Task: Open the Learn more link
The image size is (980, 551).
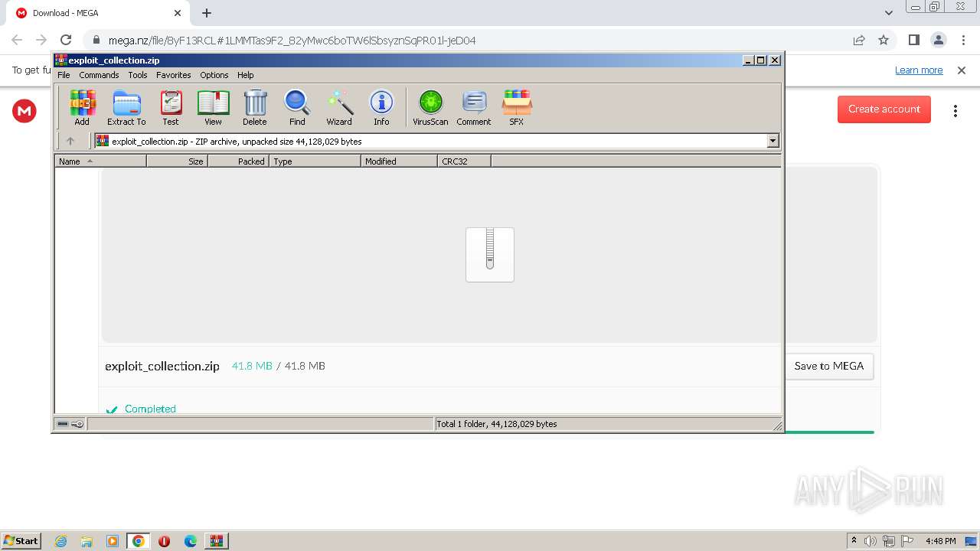Action: tap(919, 70)
